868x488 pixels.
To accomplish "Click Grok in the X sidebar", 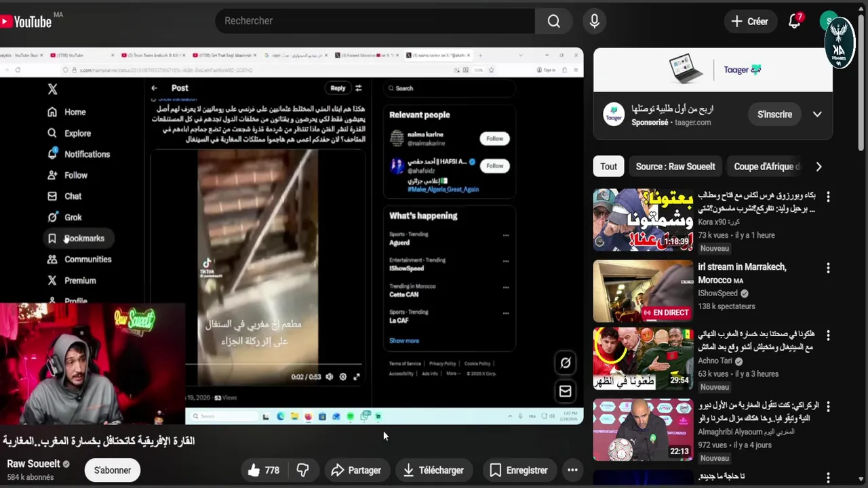I will point(64,217).
